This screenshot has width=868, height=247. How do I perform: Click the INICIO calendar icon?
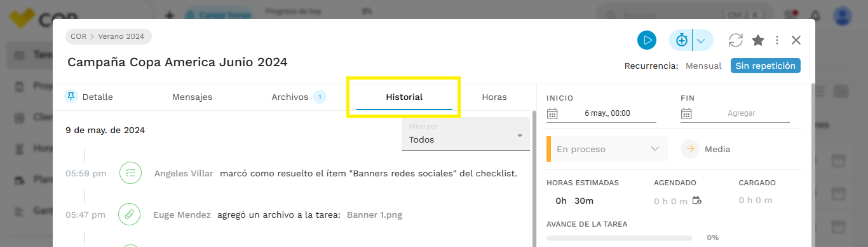[x=552, y=113]
